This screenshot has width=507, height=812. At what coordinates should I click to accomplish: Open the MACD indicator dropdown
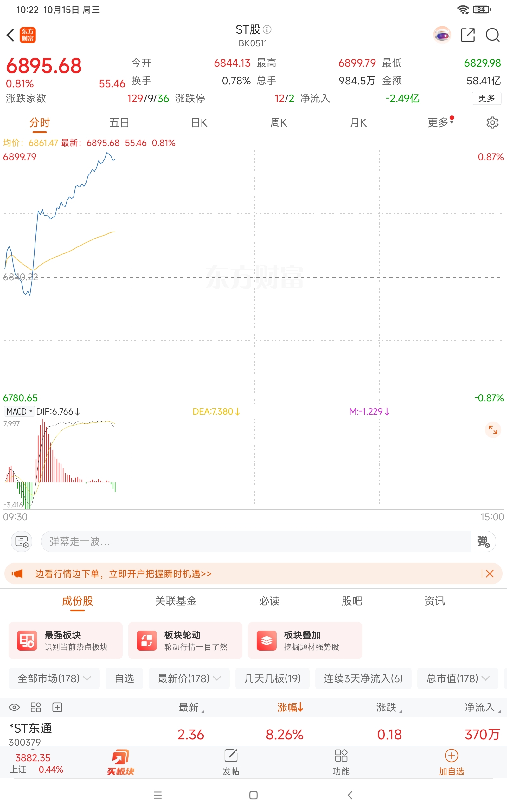[19, 411]
